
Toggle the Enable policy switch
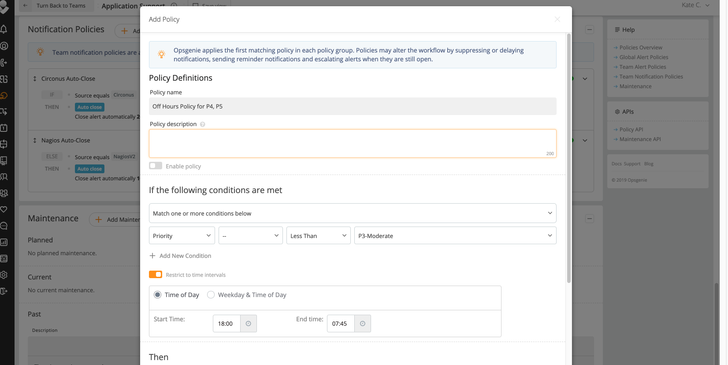tap(156, 166)
